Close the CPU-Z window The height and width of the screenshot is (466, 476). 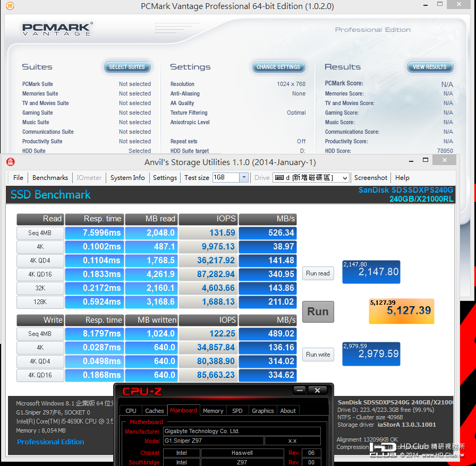click(317, 391)
